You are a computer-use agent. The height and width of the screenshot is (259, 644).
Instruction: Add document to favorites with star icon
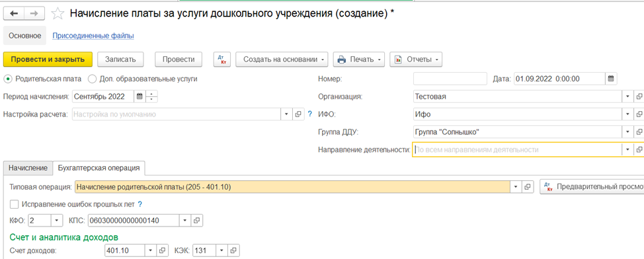click(x=58, y=14)
